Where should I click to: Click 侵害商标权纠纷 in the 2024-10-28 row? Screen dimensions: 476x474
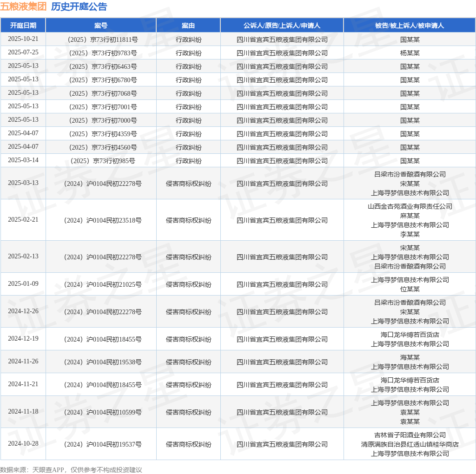pyautogui.click(x=188, y=444)
